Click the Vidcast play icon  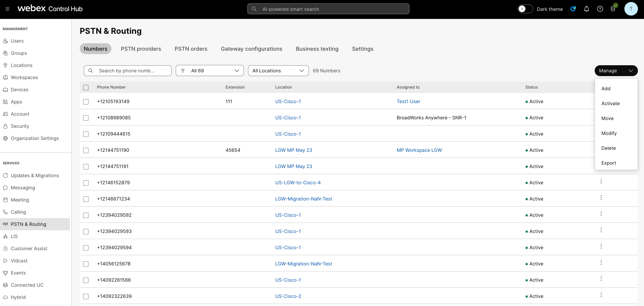[5, 261]
